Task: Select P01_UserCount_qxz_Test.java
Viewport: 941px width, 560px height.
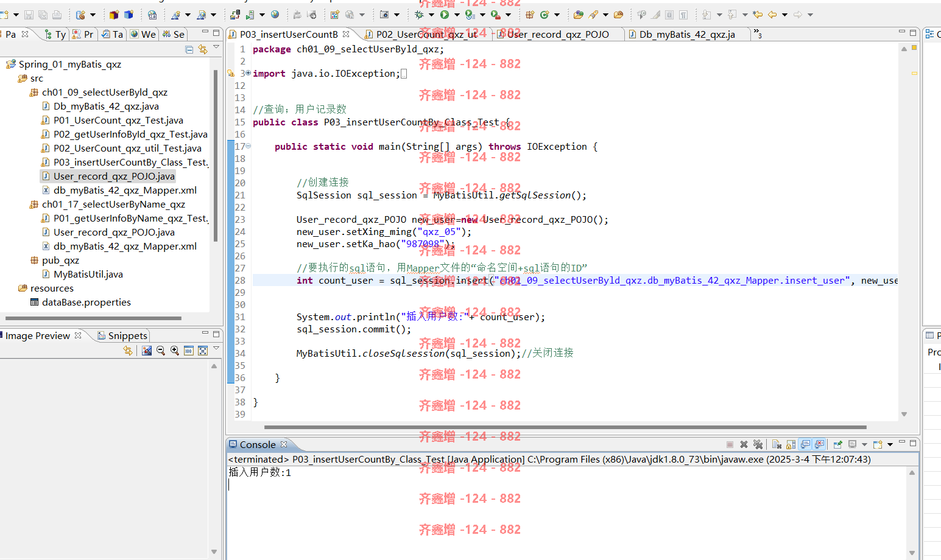Action: 113,120
